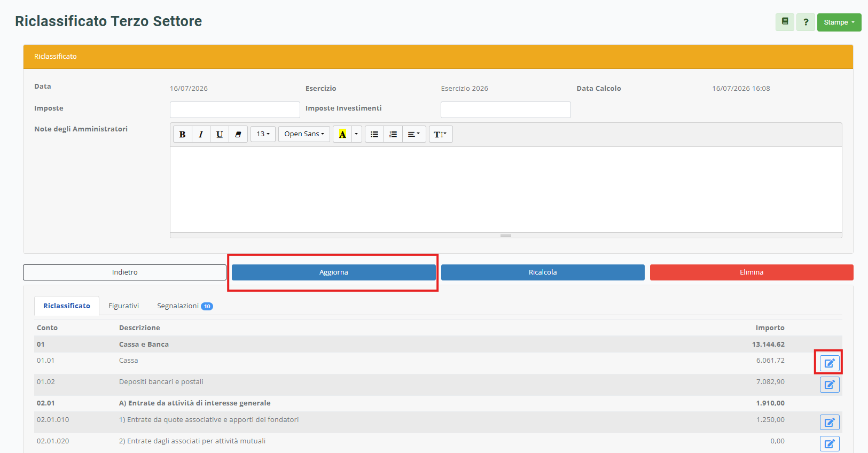Edit the Cassa row 01.01
Viewport: 868px width, 453px height.
click(830, 363)
